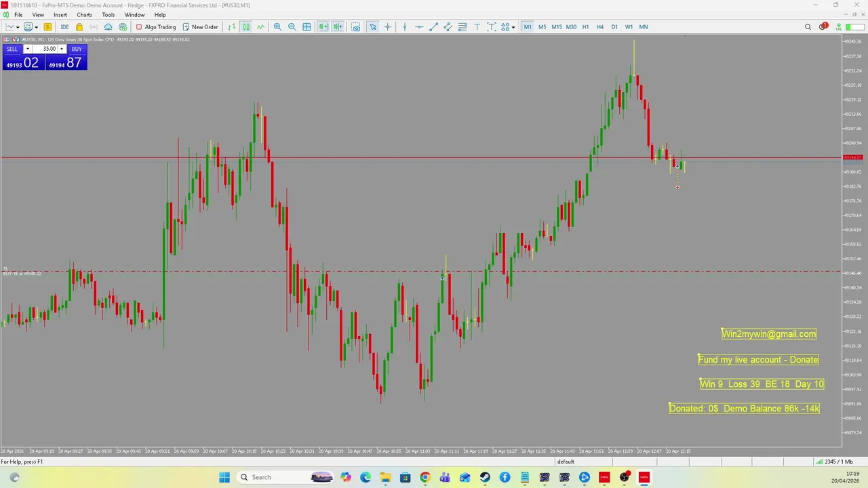Viewport: 868px width, 488px height.
Task: Open the Market shopping bag icon
Action: pos(79,27)
